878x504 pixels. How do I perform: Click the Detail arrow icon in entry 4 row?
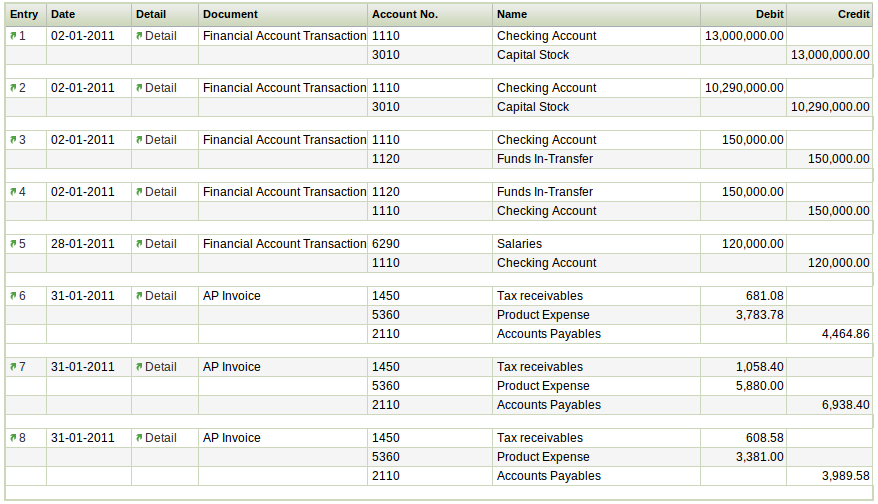[x=140, y=192]
